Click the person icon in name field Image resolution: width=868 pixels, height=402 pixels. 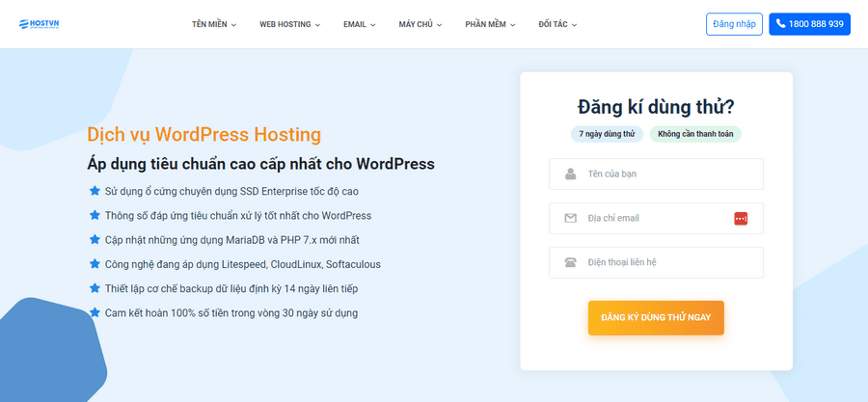pyautogui.click(x=570, y=174)
